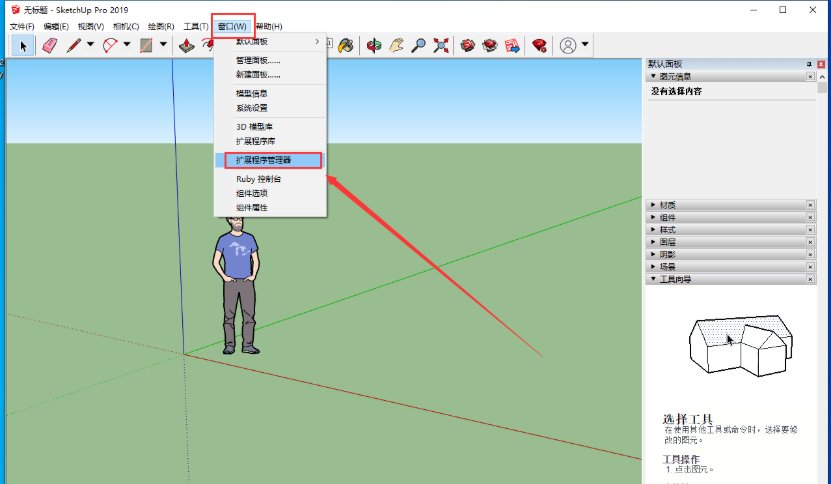Viewport: 831px width, 484px height.
Task: Activate the Push/Pull tool
Action: [x=187, y=46]
